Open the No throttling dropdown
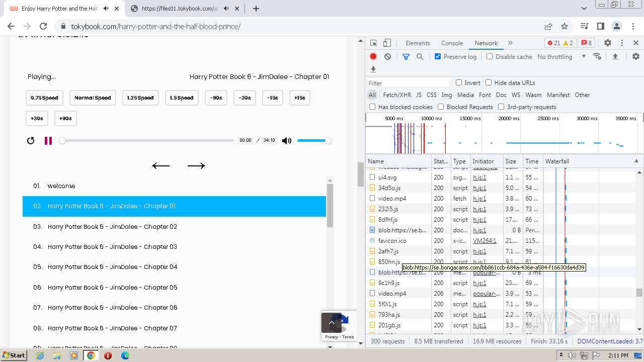The height and width of the screenshot is (362, 644). [x=561, y=57]
